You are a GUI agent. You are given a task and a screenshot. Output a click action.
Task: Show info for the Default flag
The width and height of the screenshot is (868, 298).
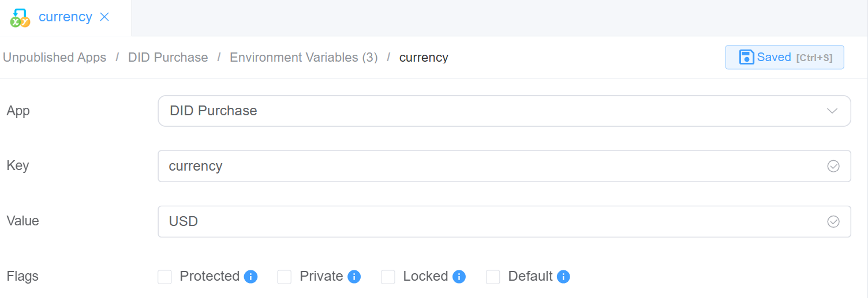pos(563,277)
